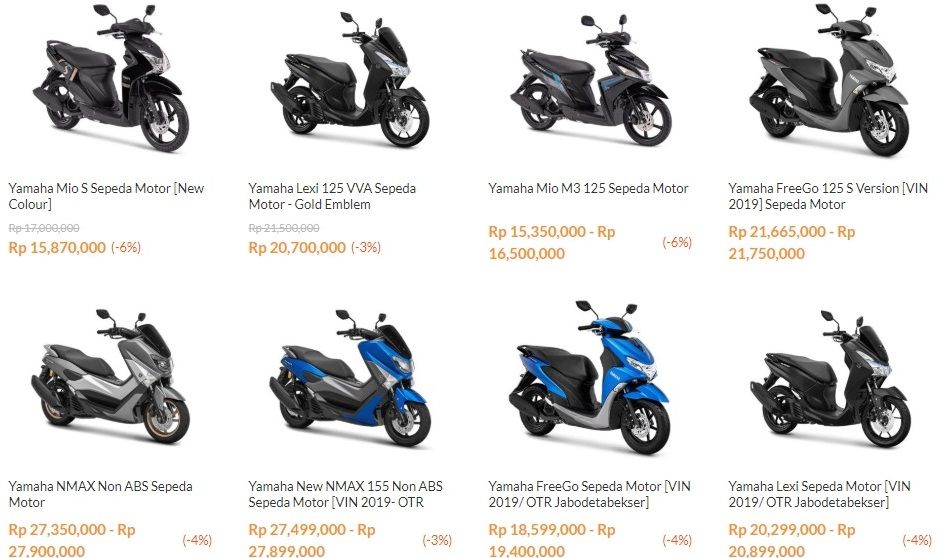Select the black Yamaha Lexi VIN 2019 image
This screenshot has height=558, width=945.
tap(830, 378)
